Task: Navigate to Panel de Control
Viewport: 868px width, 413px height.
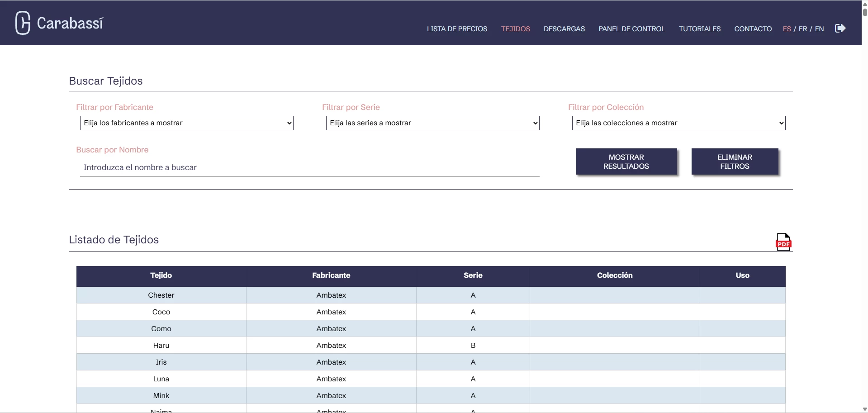Action: click(x=631, y=29)
